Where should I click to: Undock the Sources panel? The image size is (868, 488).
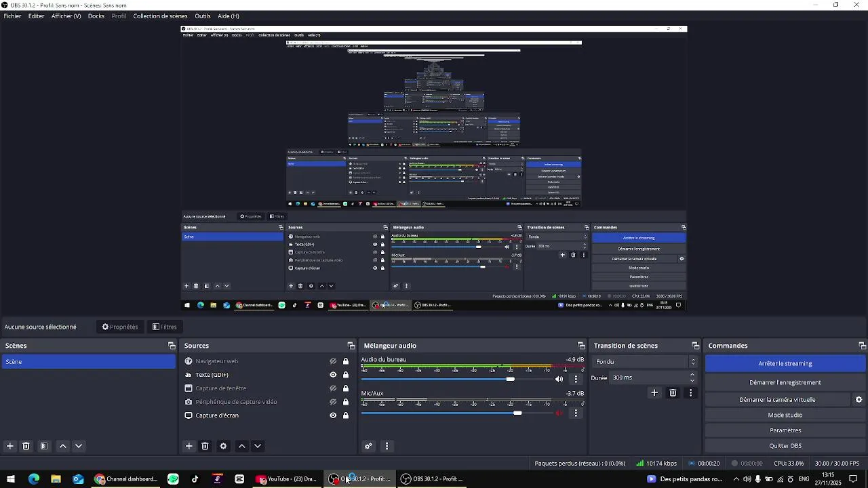tap(351, 346)
